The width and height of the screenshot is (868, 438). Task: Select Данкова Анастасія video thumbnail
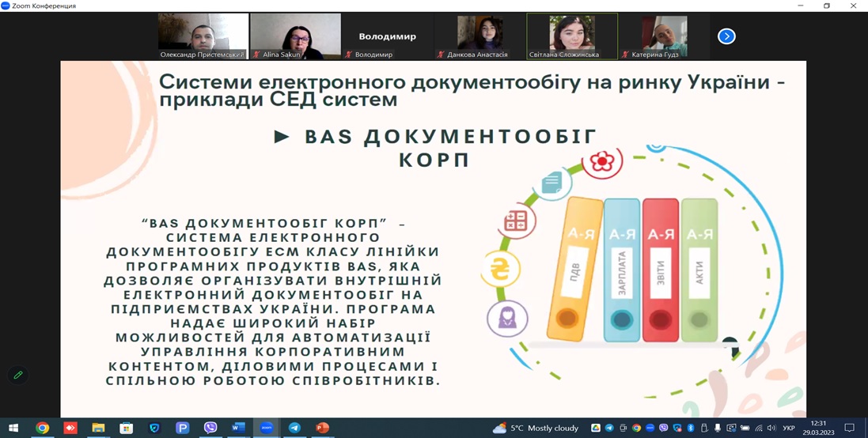[480, 36]
